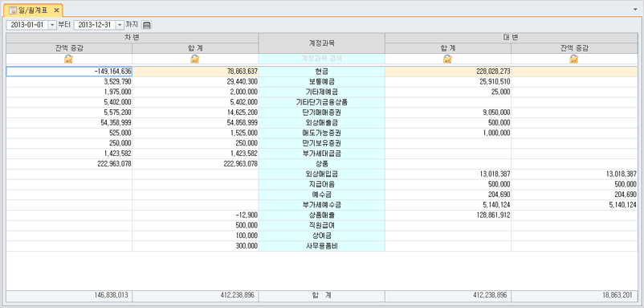
Task: Click filter icon under debit 합 계 column
Action: [x=195, y=60]
